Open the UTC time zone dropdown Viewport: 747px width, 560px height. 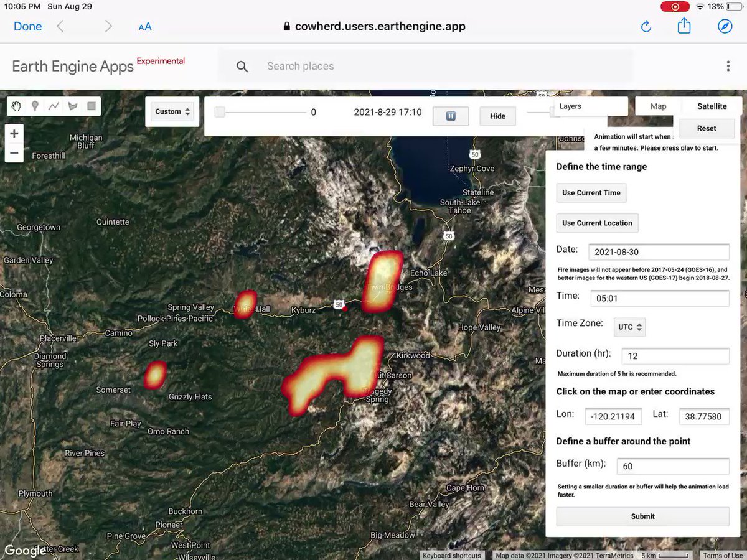630,327
